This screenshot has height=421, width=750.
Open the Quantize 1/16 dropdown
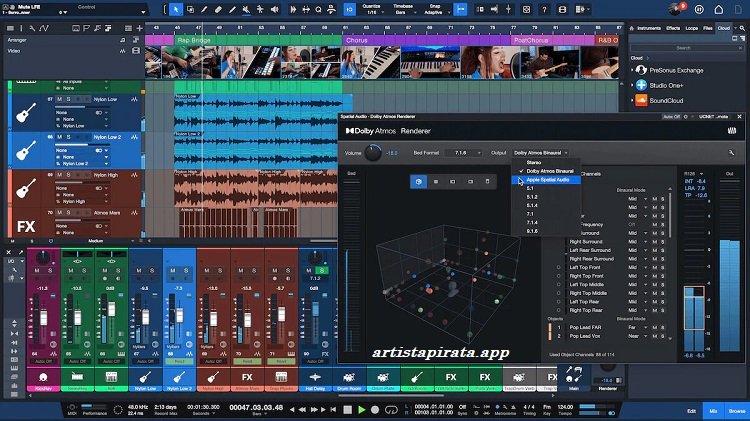click(x=372, y=10)
